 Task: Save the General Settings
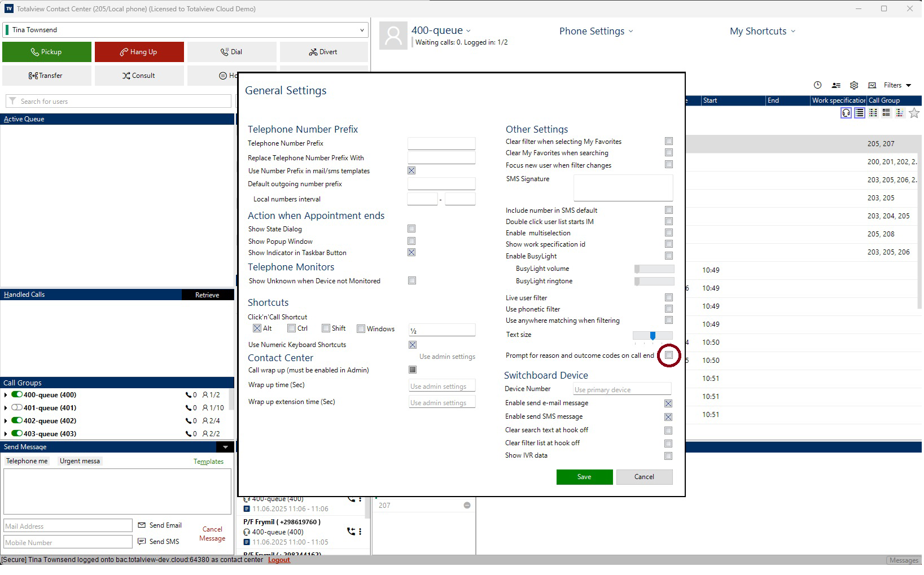point(584,477)
